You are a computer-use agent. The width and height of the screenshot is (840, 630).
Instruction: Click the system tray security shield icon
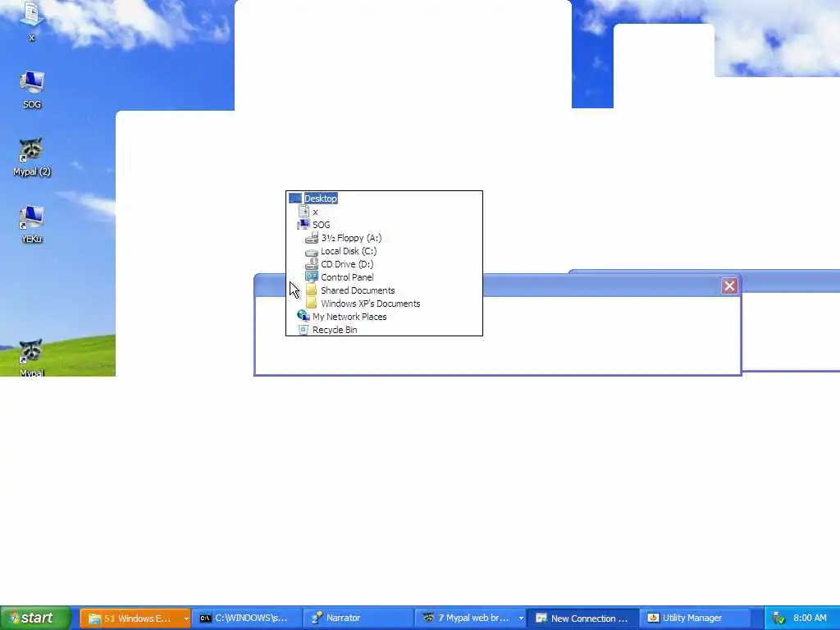(779, 619)
